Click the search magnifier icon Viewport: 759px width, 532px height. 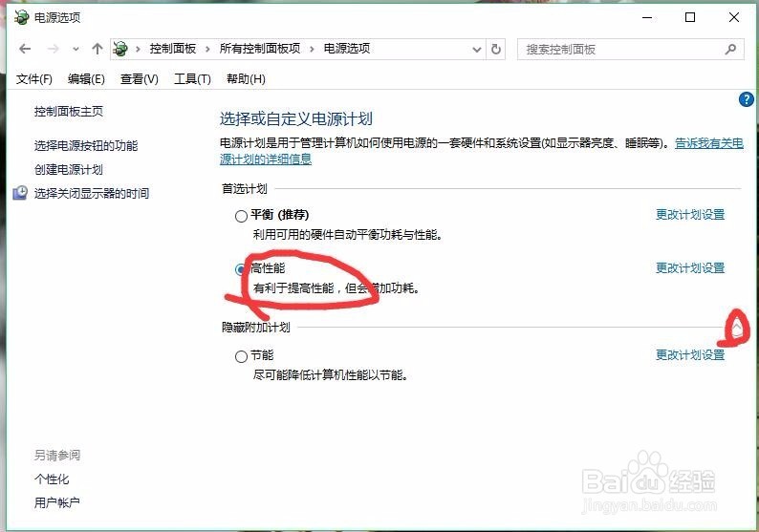click(730, 49)
